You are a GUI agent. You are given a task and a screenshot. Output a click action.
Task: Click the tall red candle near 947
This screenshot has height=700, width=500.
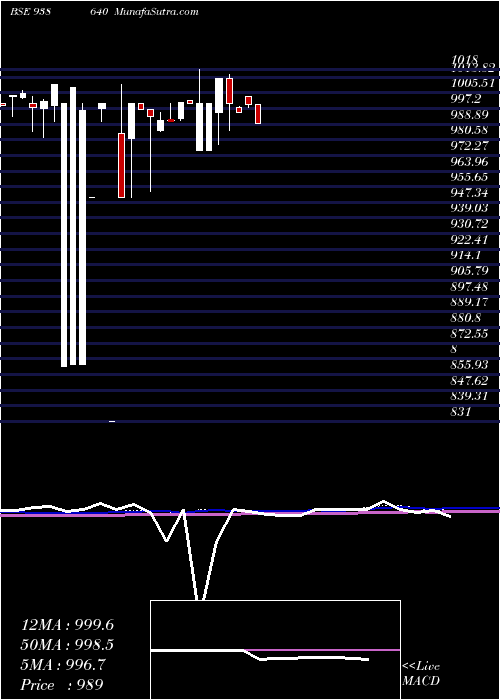[121, 165]
